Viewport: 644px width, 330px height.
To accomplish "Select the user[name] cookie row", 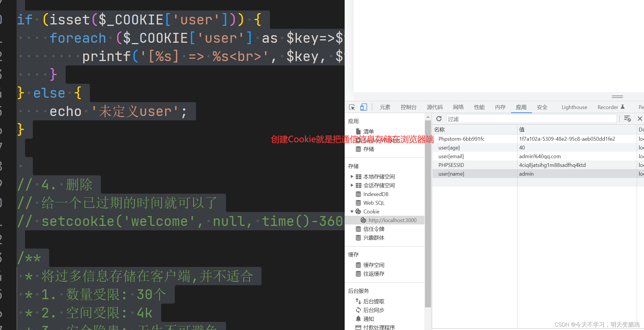I will pyautogui.click(x=538, y=174).
